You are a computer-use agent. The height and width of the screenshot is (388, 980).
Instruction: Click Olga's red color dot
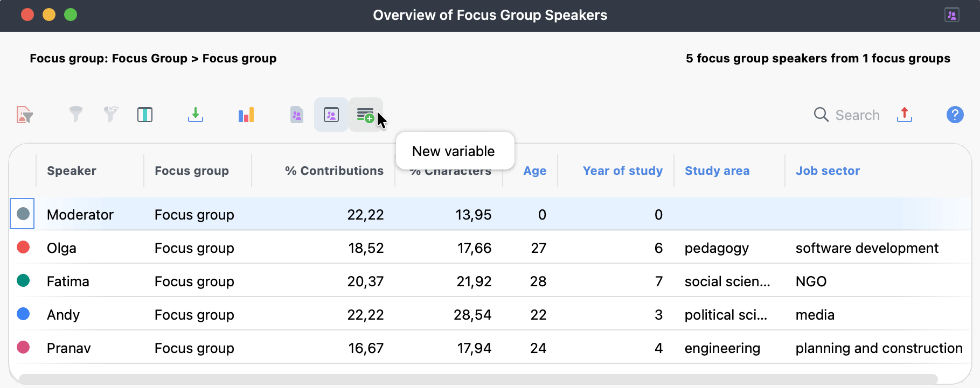click(x=23, y=247)
